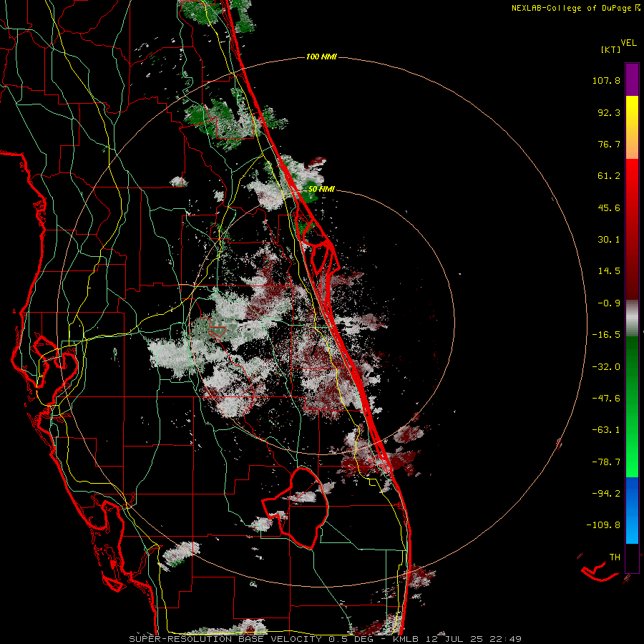Click the 107.8 velocity scale value

[606, 80]
